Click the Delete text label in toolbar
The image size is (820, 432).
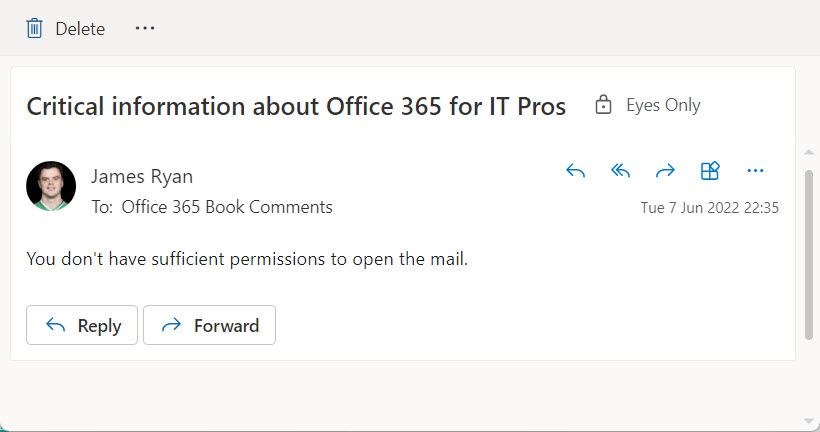(x=80, y=29)
